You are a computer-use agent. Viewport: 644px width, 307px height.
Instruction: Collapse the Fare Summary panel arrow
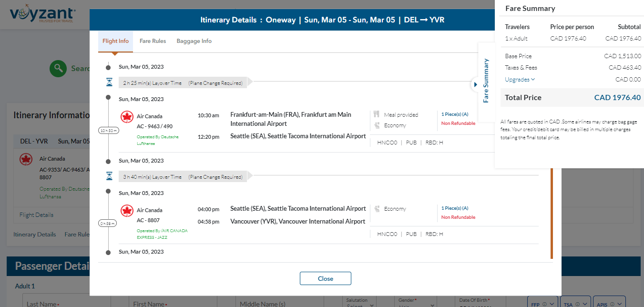[475, 85]
